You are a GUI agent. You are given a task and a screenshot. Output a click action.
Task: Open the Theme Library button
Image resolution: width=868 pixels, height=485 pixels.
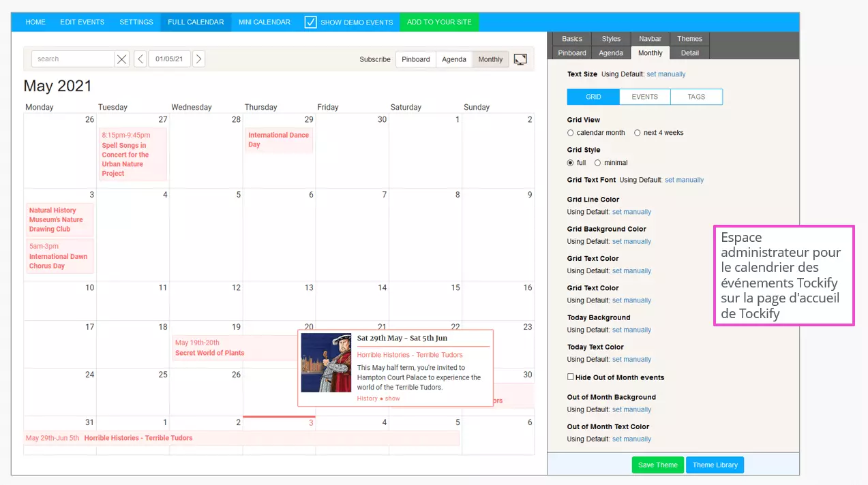(x=715, y=465)
